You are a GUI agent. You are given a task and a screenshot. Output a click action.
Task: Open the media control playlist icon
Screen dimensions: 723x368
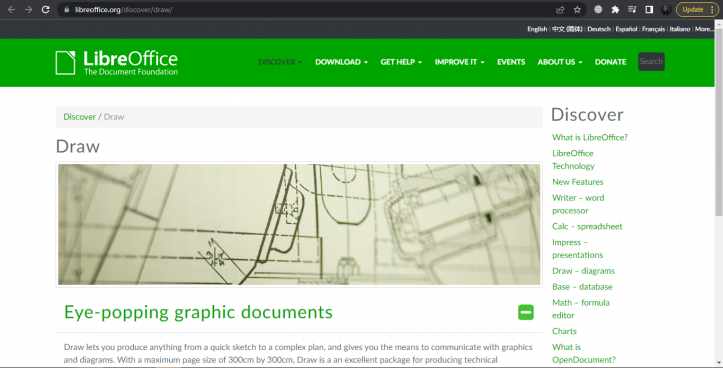pyautogui.click(x=632, y=10)
